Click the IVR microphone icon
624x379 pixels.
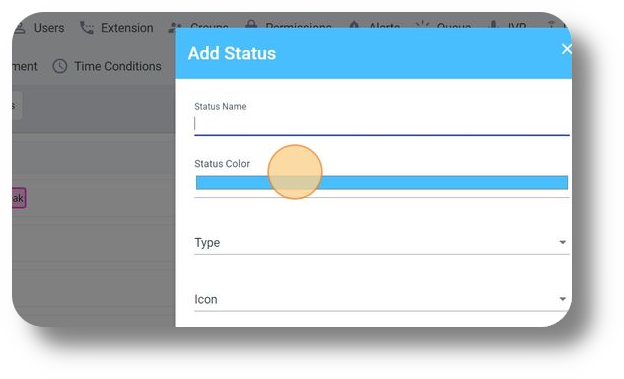pos(493,25)
